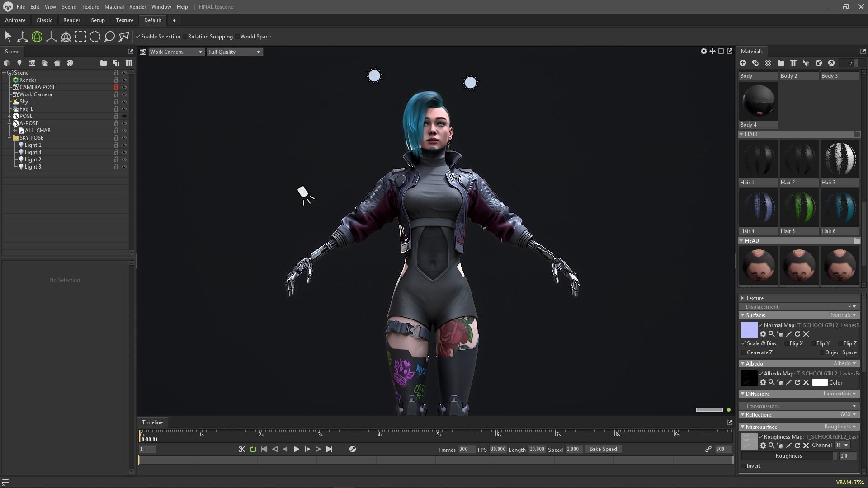This screenshot has width=868, height=488.
Task: Delete the selected material
Action: click(793, 63)
